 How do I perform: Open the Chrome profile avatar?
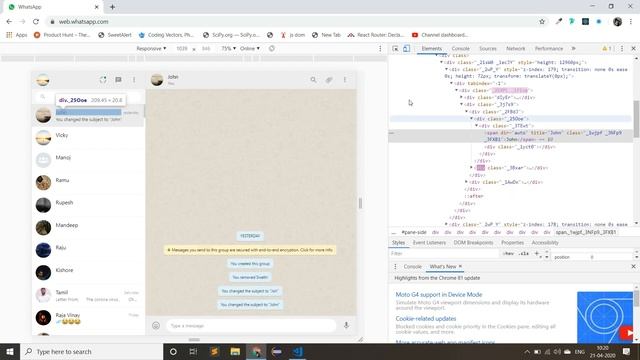coord(617,22)
